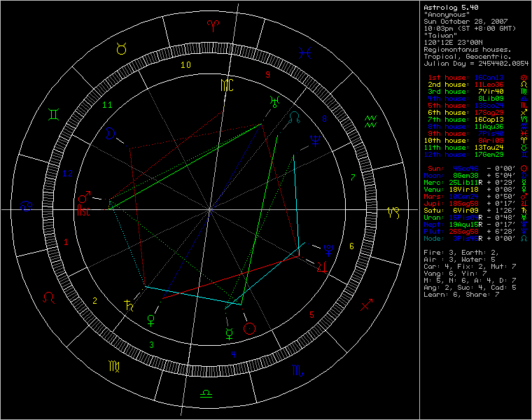This screenshot has width=532, height=420.
Task: Click the red Jupiter glyph in the chart
Action: click(322, 267)
